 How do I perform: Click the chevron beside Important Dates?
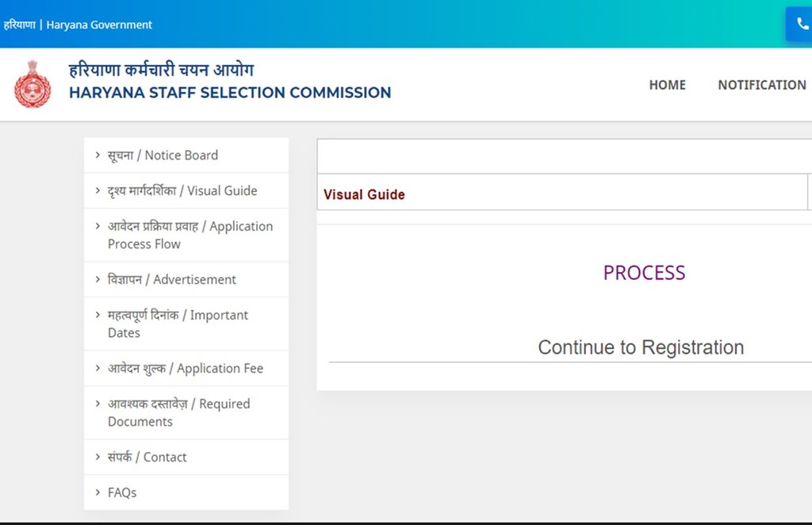click(98, 315)
